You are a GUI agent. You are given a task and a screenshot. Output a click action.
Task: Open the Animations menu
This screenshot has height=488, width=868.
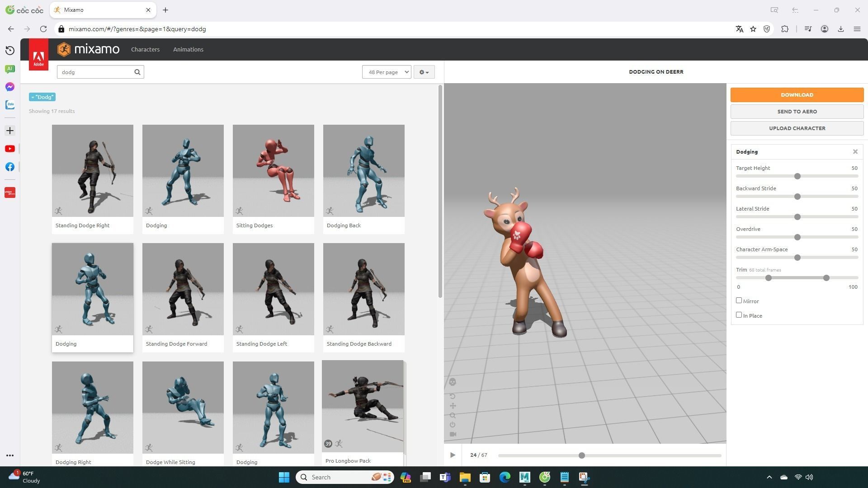(x=188, y=49)
